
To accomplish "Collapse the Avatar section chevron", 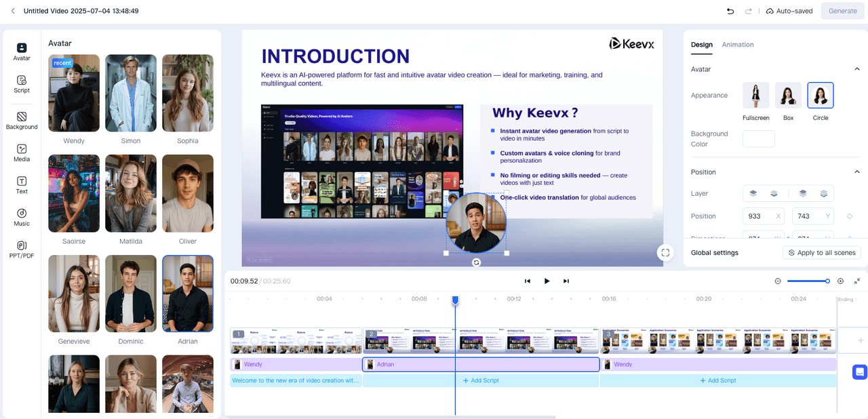I will coord(856,69).
